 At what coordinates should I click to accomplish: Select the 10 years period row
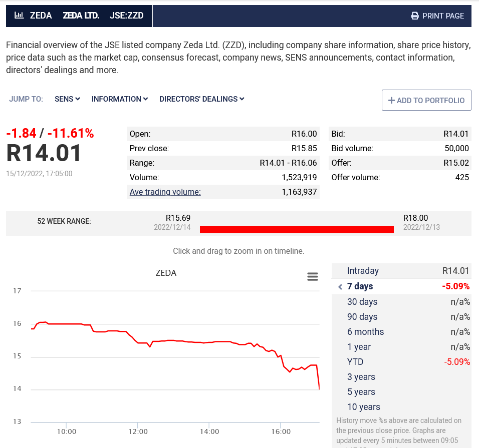coord(401,406)
